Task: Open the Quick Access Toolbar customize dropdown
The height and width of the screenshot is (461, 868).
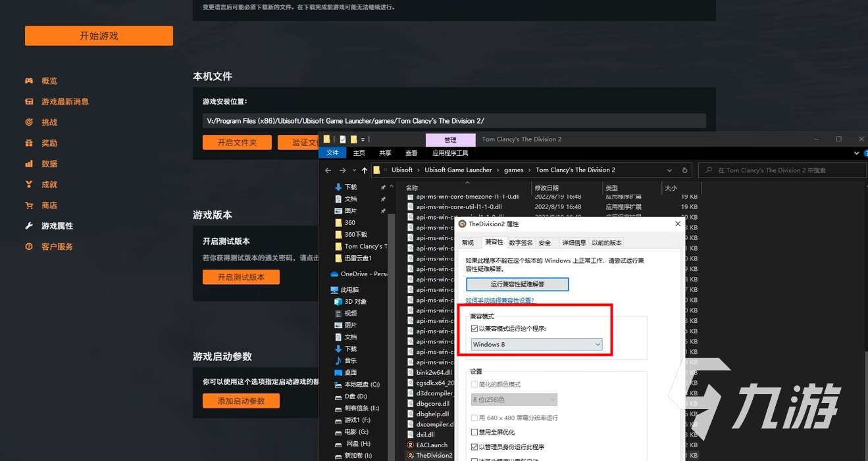Action: click(363, 139)
